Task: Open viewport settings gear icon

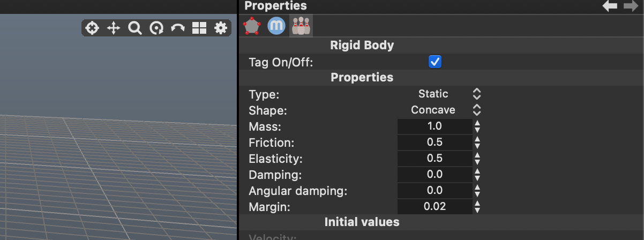Action: pos(221,28)
